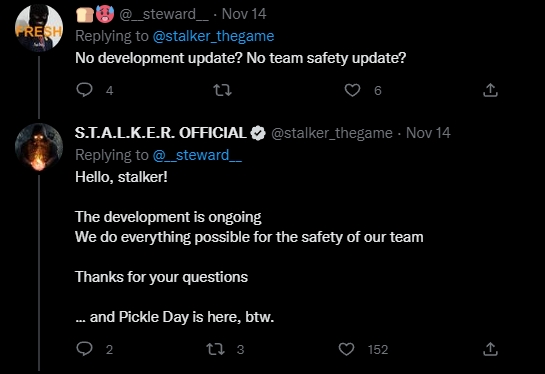Like the tweet with 152 likes
Screen dimensions: 545x374
[x=347, y=349]
